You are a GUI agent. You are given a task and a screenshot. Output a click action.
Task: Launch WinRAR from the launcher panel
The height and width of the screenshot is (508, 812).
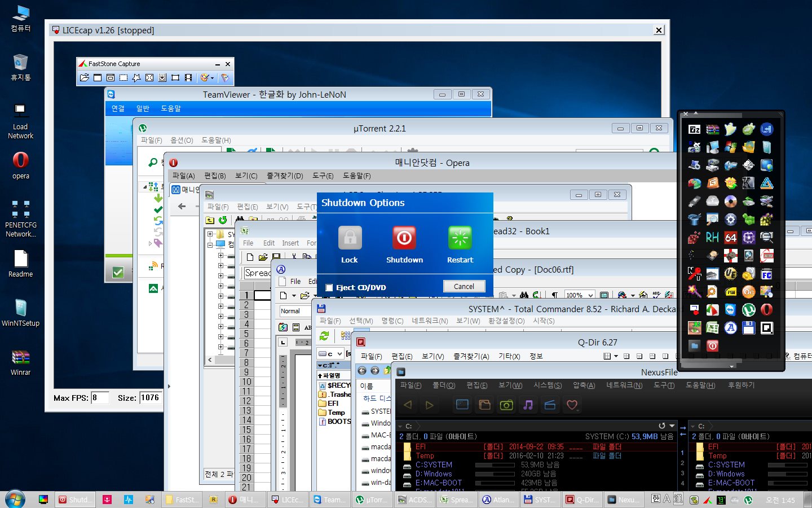[713, 129]
